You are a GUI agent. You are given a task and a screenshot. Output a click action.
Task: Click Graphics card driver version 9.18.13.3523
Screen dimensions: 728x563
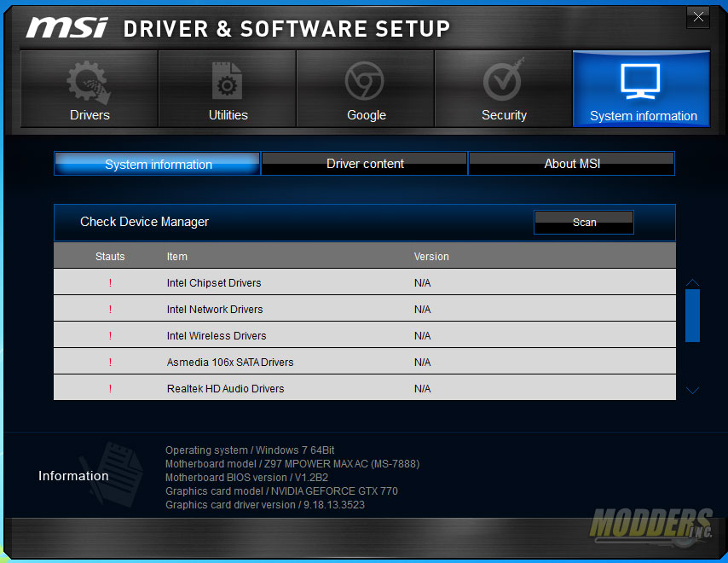[264, 504]
